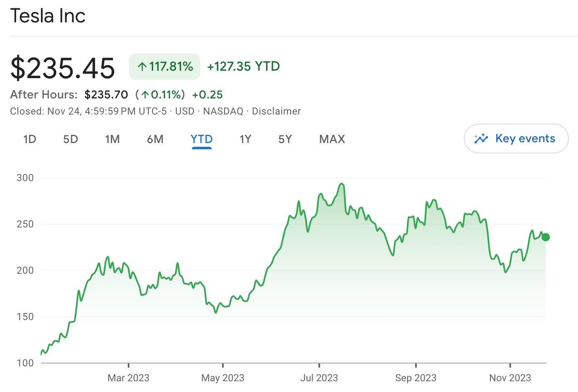This screenshot has width=578, height=392.
Task: Click the Tesla Inc heading
Action: coord(48,16)
